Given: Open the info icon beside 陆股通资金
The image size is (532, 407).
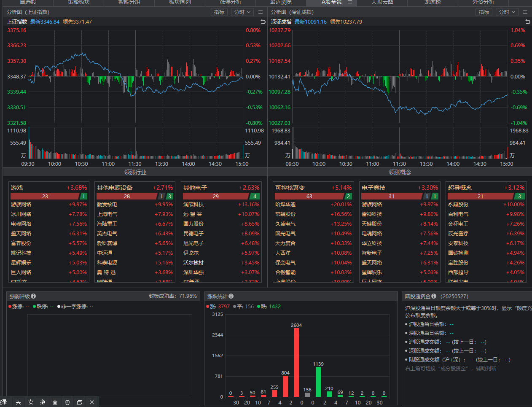Looking at the screenshot, I should (x=434, y=296).
